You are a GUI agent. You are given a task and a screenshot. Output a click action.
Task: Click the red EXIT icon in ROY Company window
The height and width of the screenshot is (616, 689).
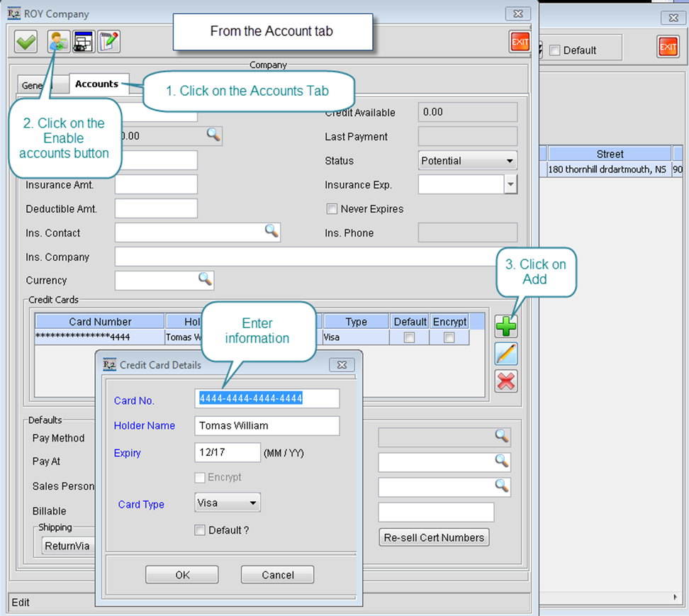[x=520, y=43]
